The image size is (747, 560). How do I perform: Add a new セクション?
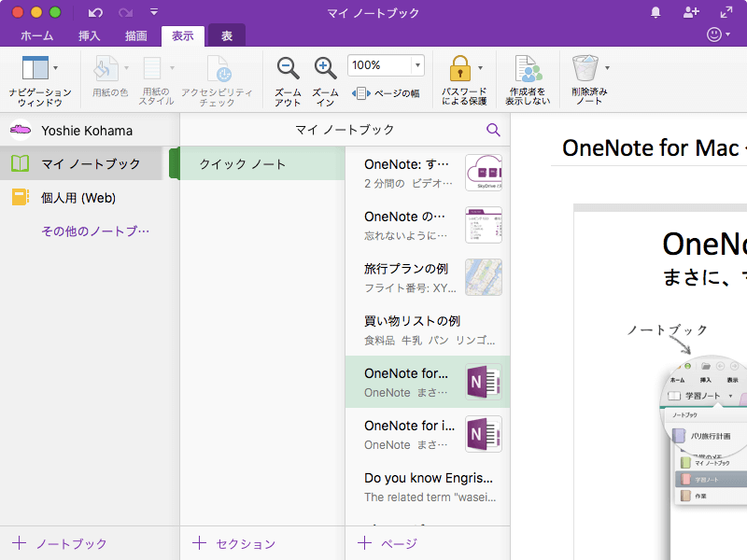pos(234,543)
